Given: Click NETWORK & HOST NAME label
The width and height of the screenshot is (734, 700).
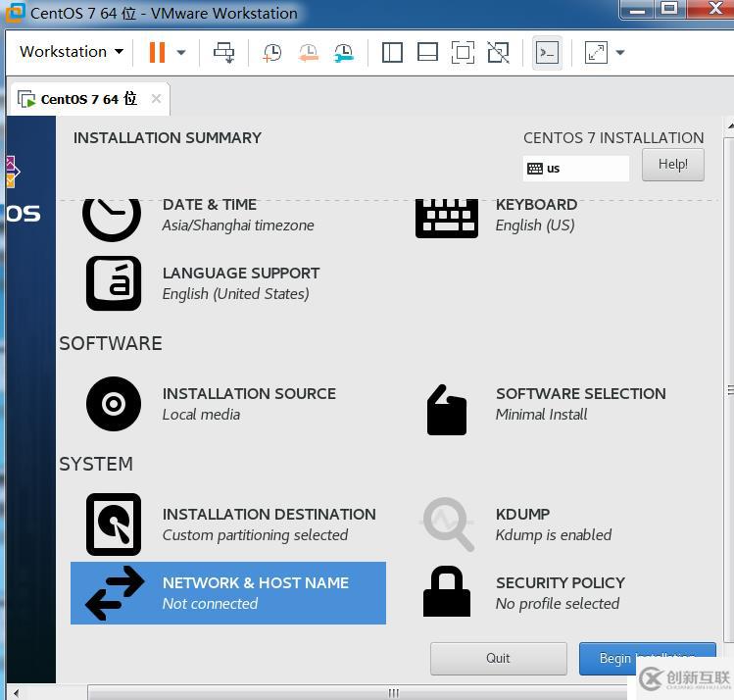Looking at the screenshot, I should tap(256, 583).
